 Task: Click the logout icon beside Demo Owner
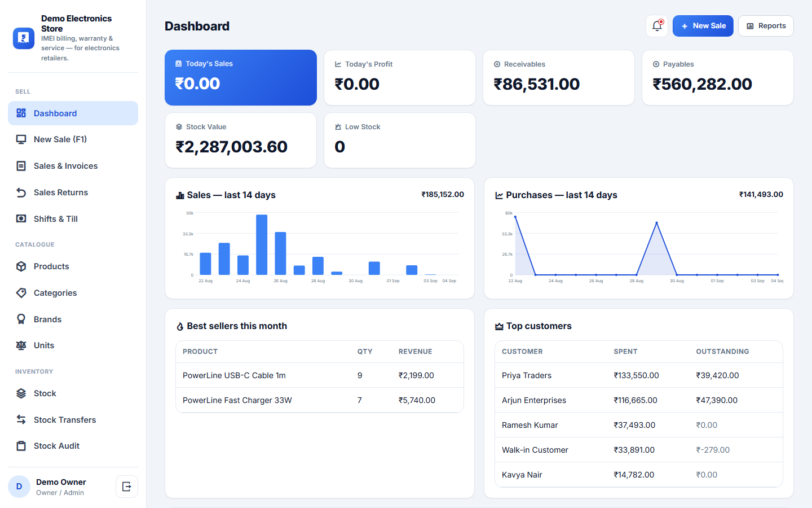pos(127,487)
